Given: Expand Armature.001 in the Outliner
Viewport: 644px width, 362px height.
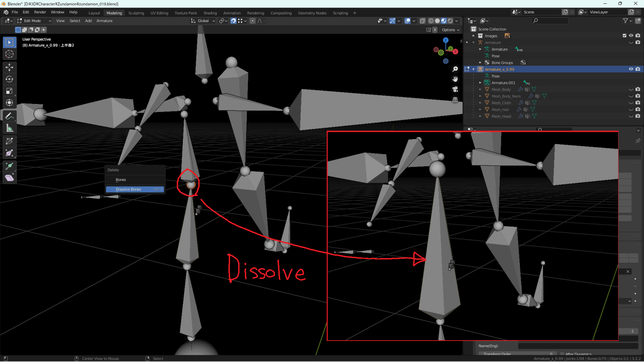Looking at the screenshot, I should [x=480, y=83].
